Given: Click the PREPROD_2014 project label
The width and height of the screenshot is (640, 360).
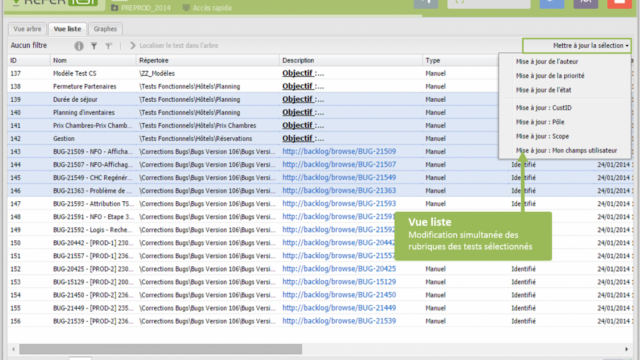Looking at the screenshot, I should [x=146, y=8].
